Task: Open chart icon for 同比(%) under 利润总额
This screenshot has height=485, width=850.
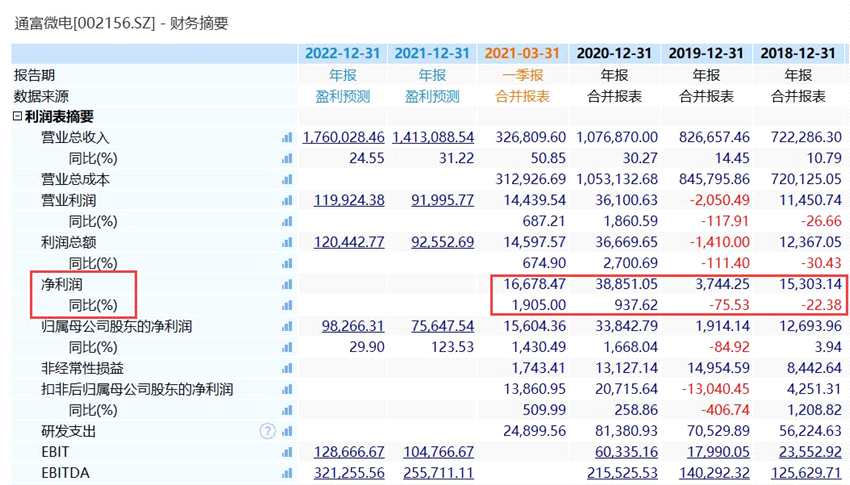Action: (x=287, y=263)
